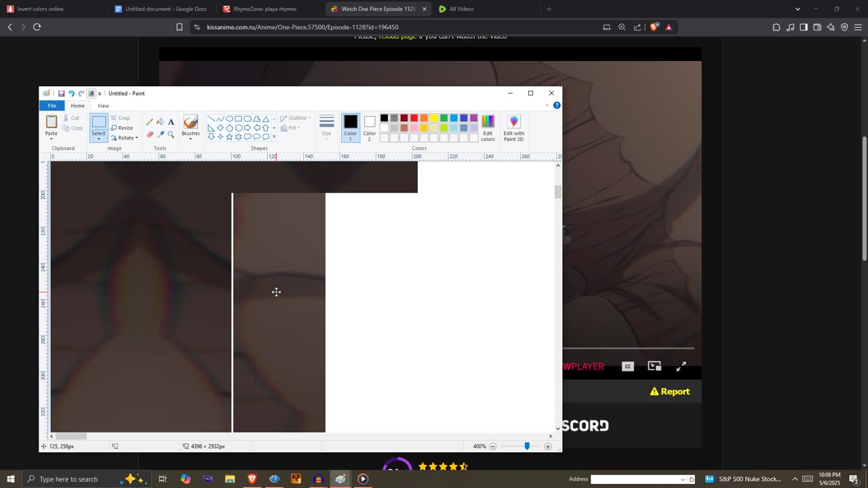This screenshot has width=868, height=488.
Task: Click the Rectangular Select tool icon
Action: (99, 122)
